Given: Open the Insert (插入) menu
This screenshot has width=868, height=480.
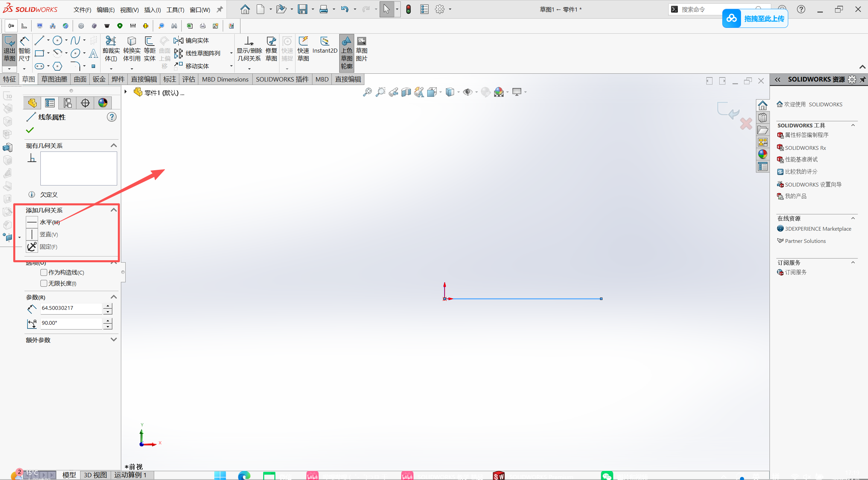Looking at the screenshot, I should coord(152,10).
